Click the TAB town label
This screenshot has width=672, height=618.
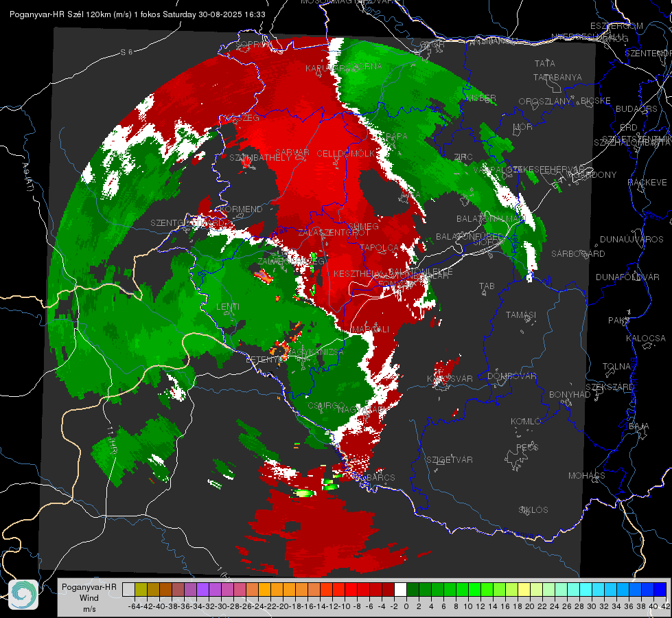point(487,286)
